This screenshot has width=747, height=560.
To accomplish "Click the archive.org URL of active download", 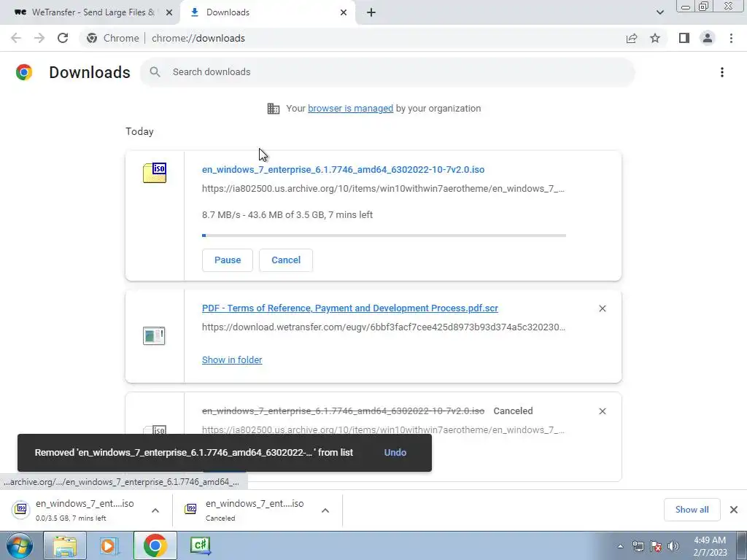I will [383, 189].
